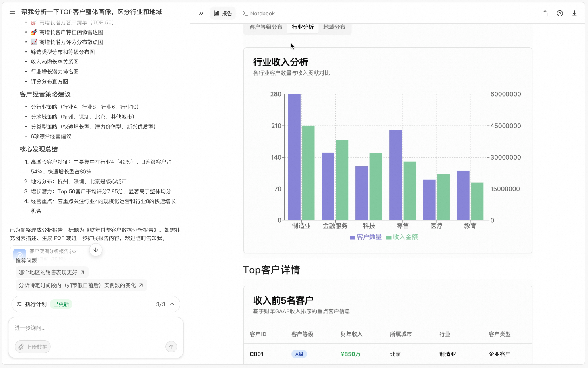Click the A级 badge for C001
Screen dimensions: 588x368
tap(299, 354)
